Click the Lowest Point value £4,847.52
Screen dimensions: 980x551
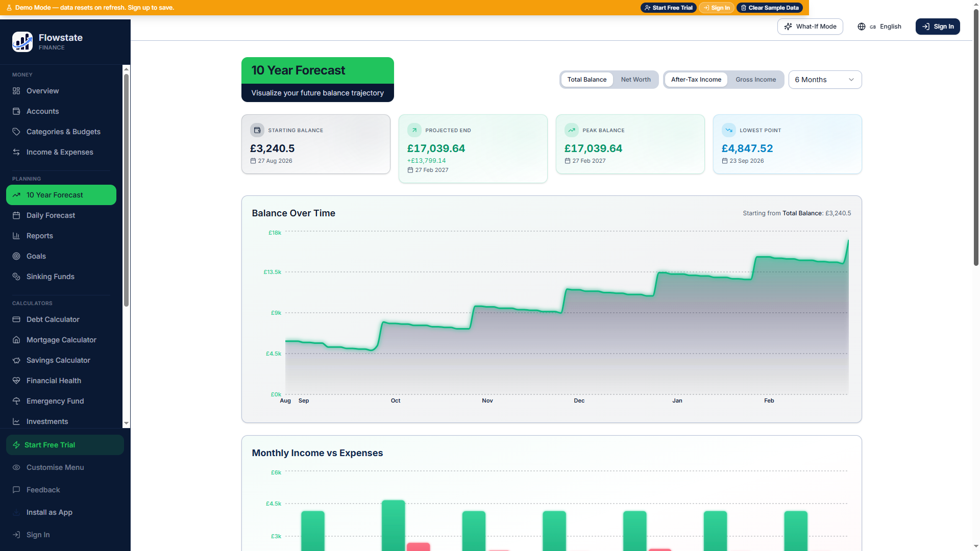point(747,148)
